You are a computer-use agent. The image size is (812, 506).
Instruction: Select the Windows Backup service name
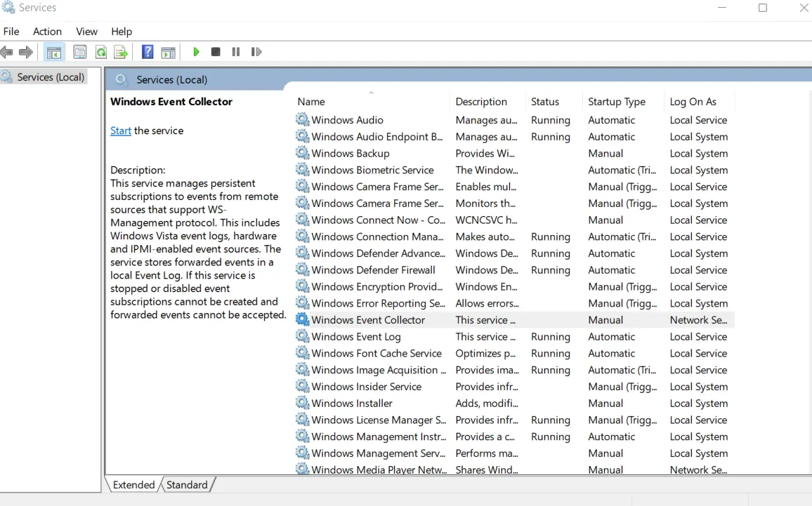[351, 153]
